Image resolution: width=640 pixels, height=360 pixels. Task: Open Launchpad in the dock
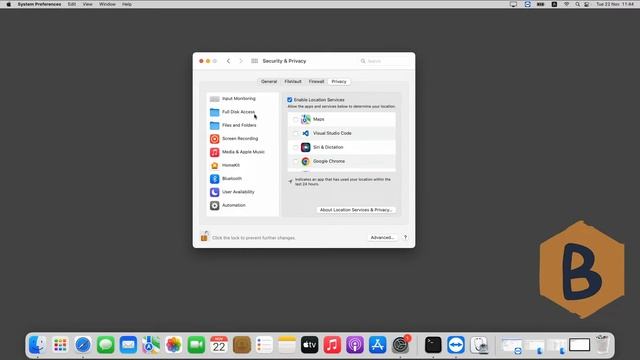(x=60, y=345)
